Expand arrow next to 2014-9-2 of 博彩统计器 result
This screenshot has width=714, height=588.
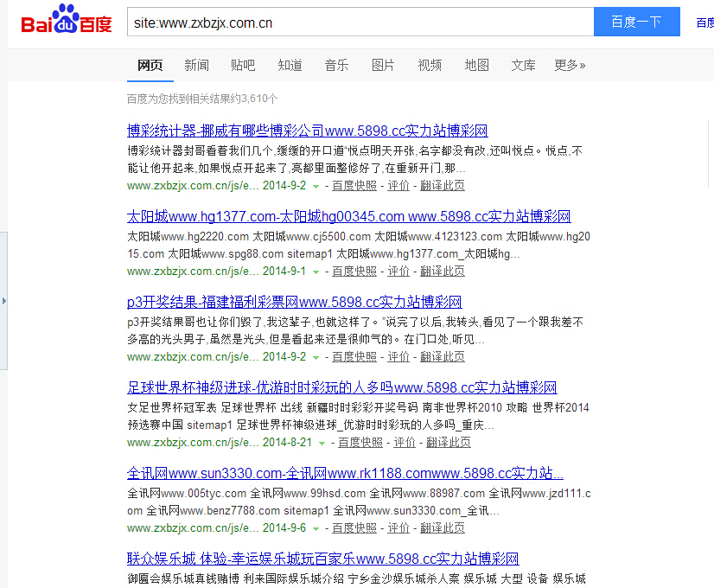[x=316, y=187]
